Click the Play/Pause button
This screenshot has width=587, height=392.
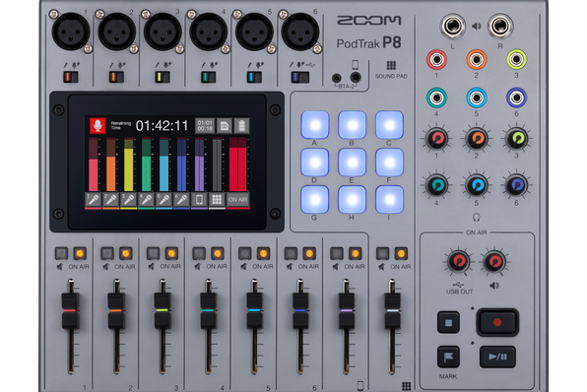tap(497, 357)
